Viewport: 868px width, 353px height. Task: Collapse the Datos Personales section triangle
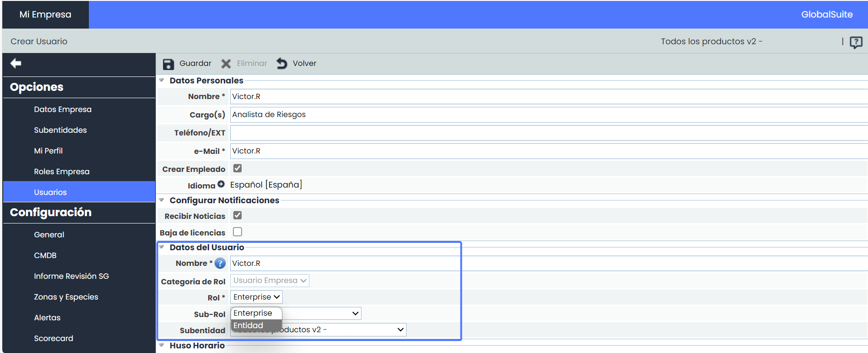tap(162, 80)
